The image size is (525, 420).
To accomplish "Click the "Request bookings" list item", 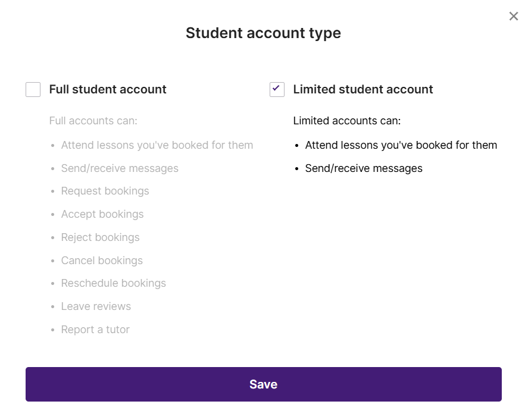I will click(105, 191).
